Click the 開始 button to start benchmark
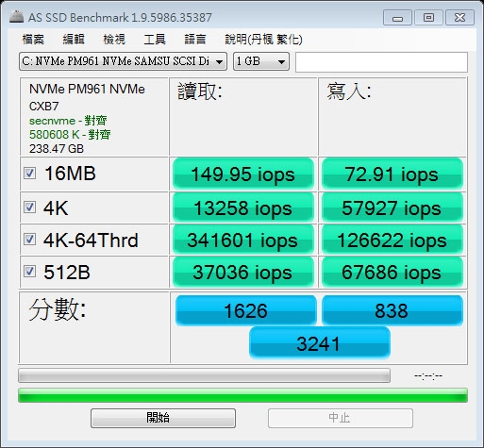The height and width of the screenshot is (448, 484). (x=163, y=418)
